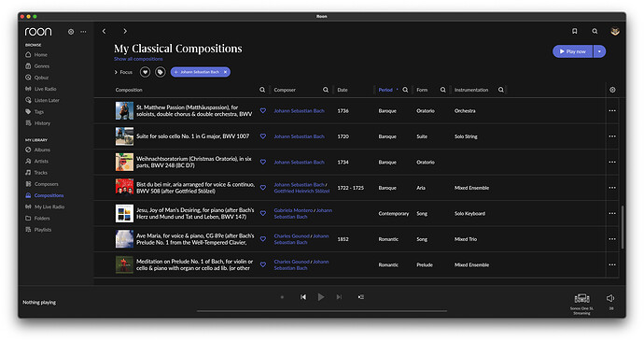Screen dimensions: 644x342
Task: Sort by Date column header
Action: click(x=343, y=90)
